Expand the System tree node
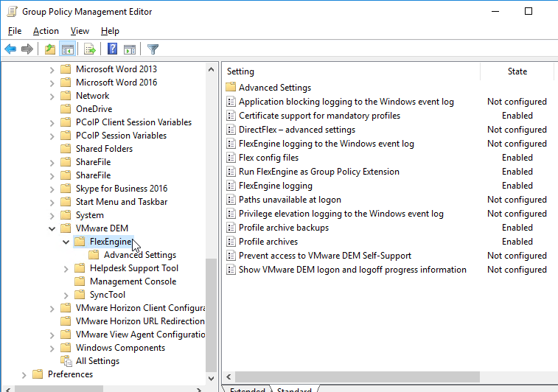The width and height of the screenshot is (558, 392). [52, 216]
